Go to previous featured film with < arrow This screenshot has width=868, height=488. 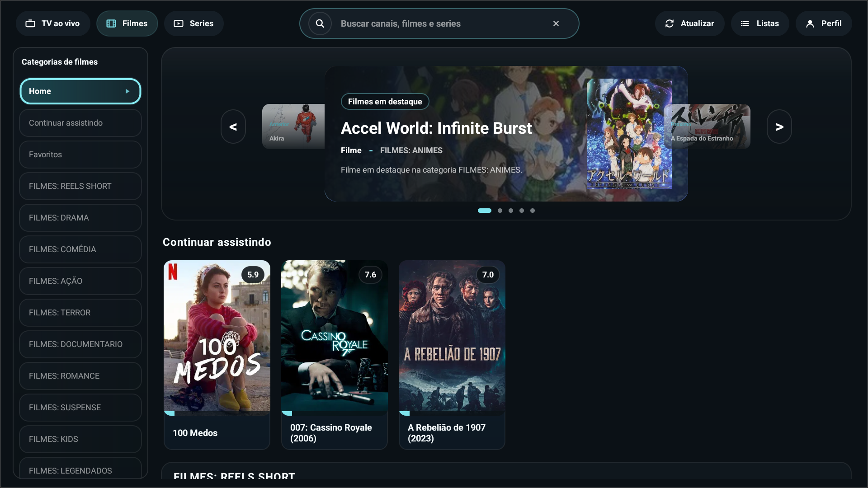233,127
